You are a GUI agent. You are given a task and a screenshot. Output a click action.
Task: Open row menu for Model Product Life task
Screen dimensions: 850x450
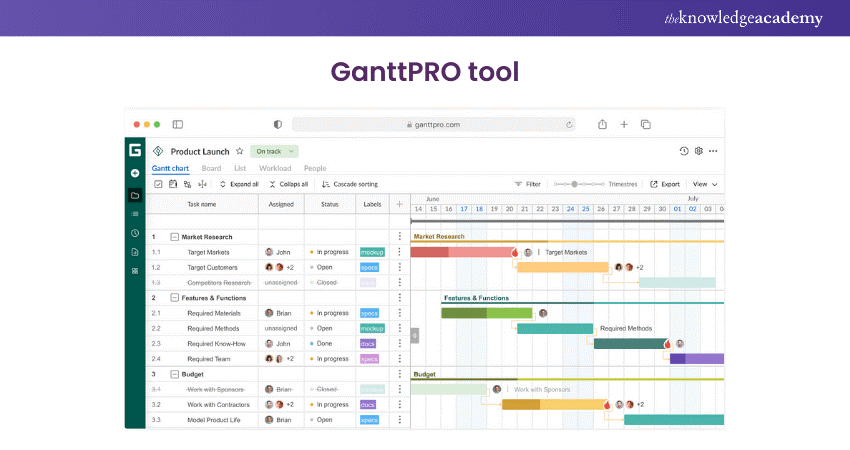pos(400,420)
